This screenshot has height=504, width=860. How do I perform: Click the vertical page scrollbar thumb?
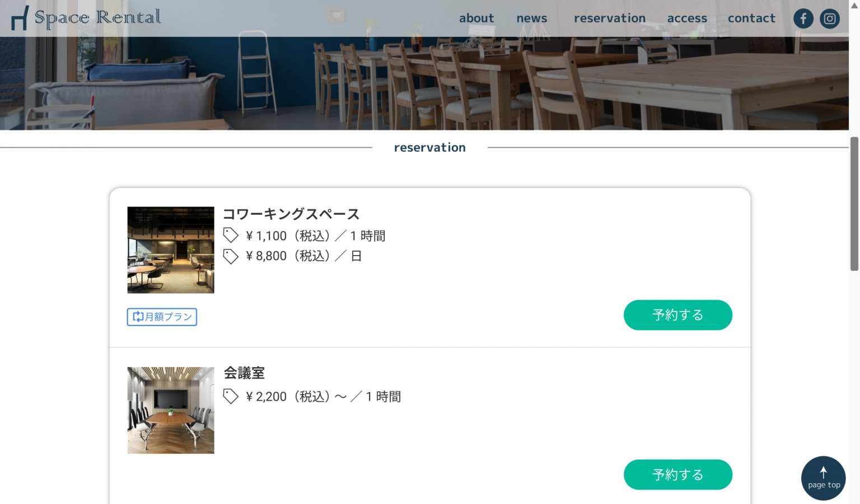854,204
